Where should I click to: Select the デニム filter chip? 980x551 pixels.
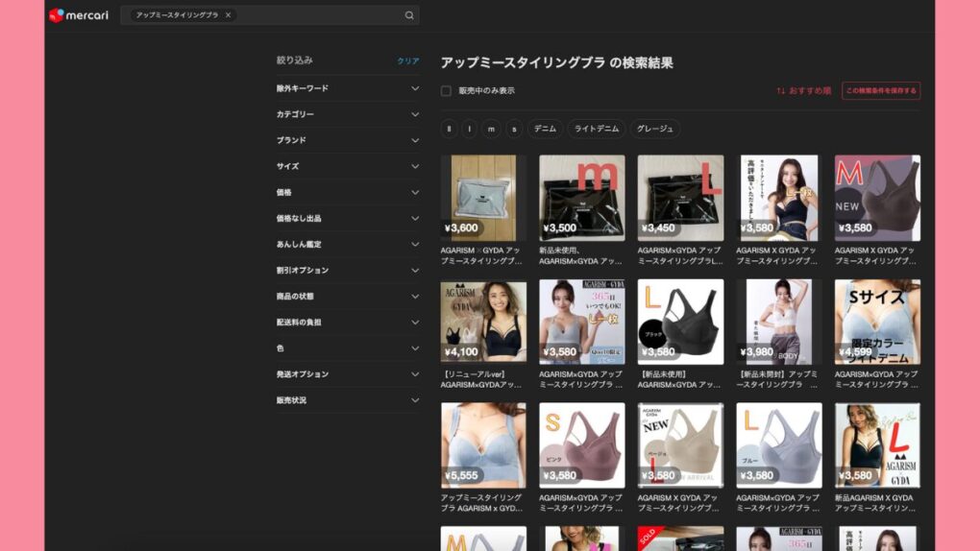(545, 129)
